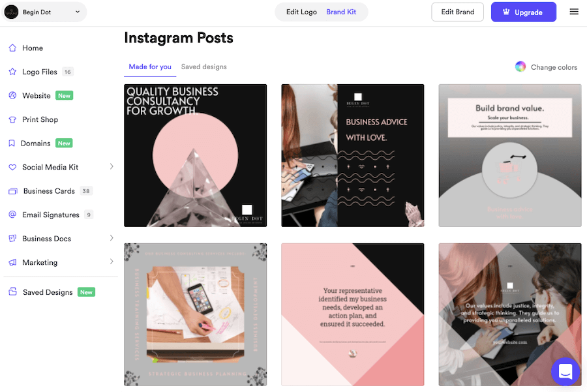
Task: Open the chat support bubble icon
Action: (565, 371)
